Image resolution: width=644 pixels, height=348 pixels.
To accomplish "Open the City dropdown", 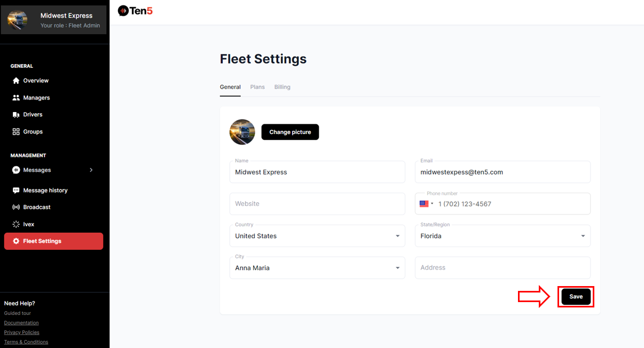I will 397,268.
